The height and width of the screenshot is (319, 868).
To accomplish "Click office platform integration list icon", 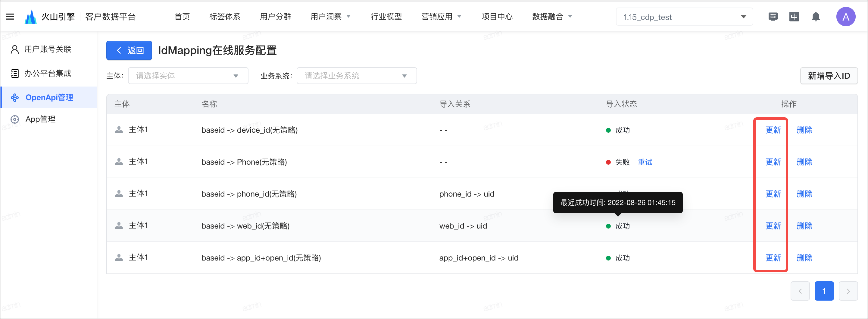I will [14, 73].
